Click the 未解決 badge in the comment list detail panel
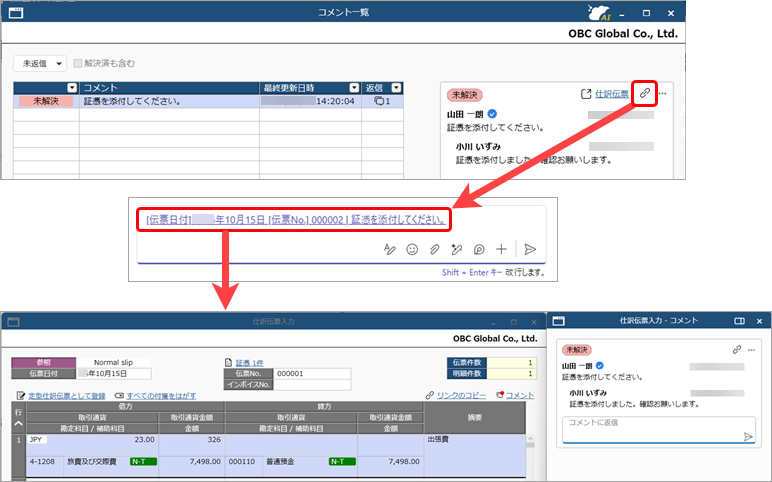 [464, 95]
